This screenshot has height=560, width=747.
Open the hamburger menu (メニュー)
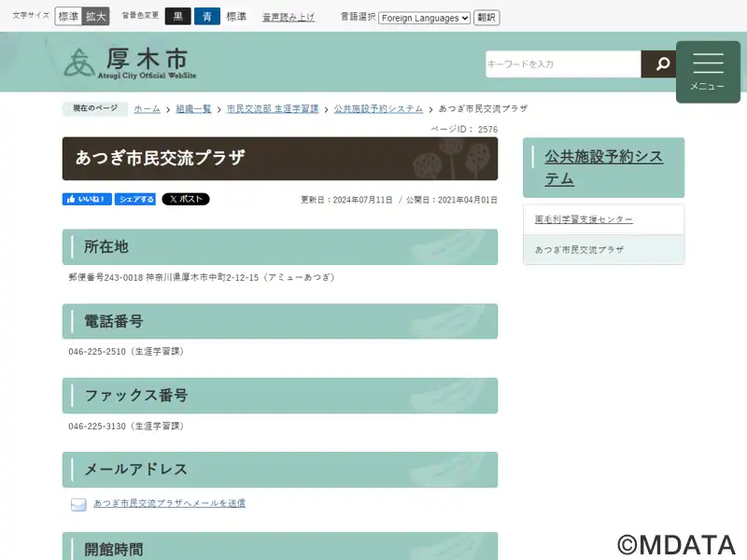708,71
